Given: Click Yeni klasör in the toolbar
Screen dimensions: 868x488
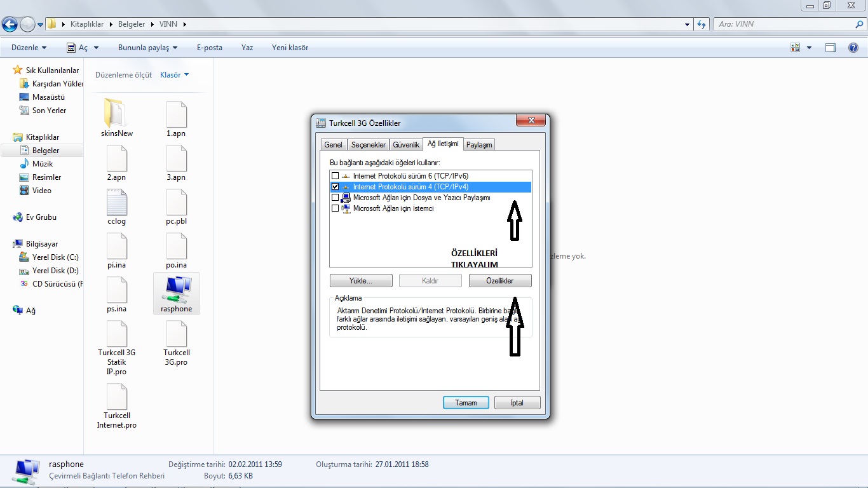Looking at the screenshot, I should point(290,48).
